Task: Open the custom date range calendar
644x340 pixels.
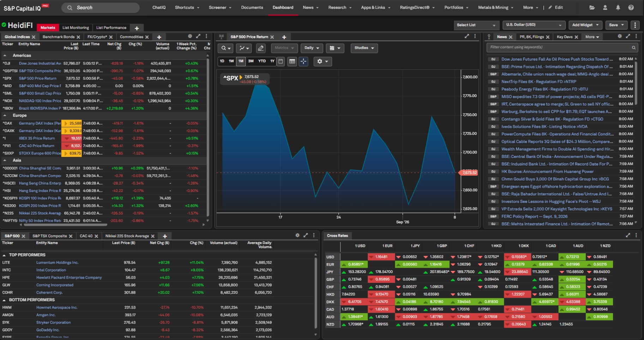Action: pyautogui.click(x=281, y=61)
